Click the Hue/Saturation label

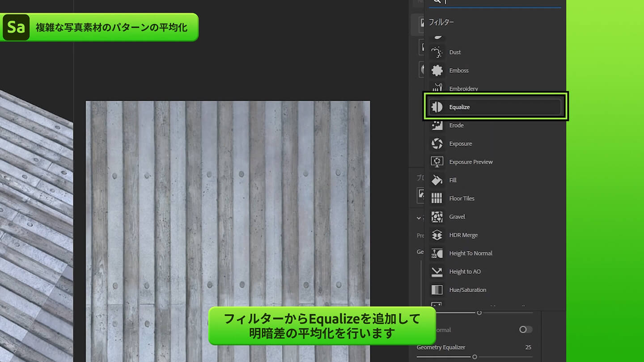coord(467,290)
